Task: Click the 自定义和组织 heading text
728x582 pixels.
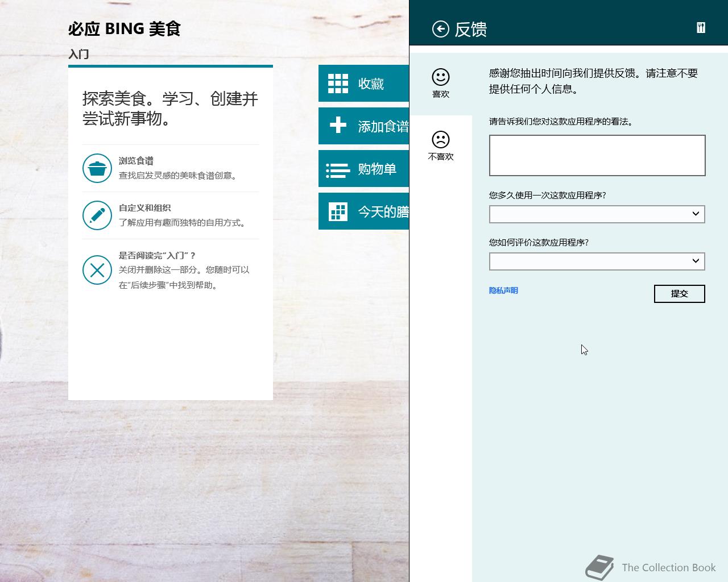Action: pos(144,208)
